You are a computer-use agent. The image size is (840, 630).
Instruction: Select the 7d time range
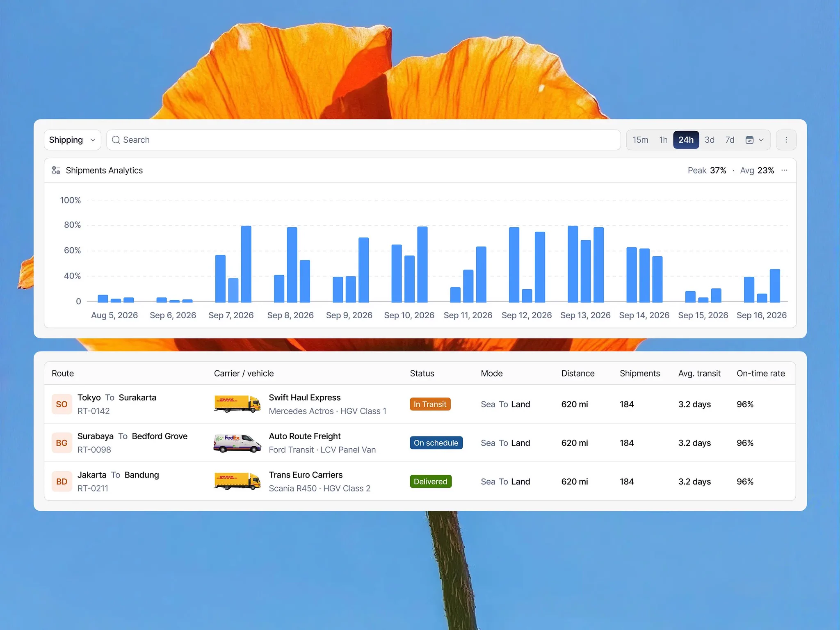(730, 140)
